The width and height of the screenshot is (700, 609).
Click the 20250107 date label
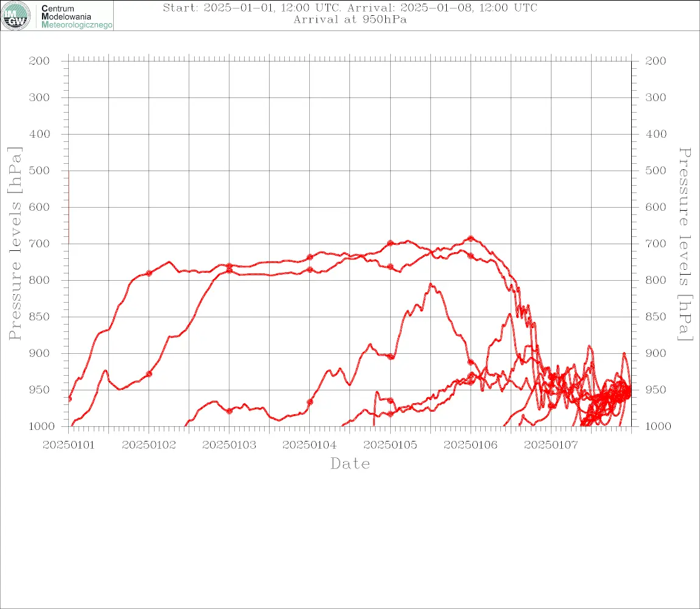coord(551,445)
